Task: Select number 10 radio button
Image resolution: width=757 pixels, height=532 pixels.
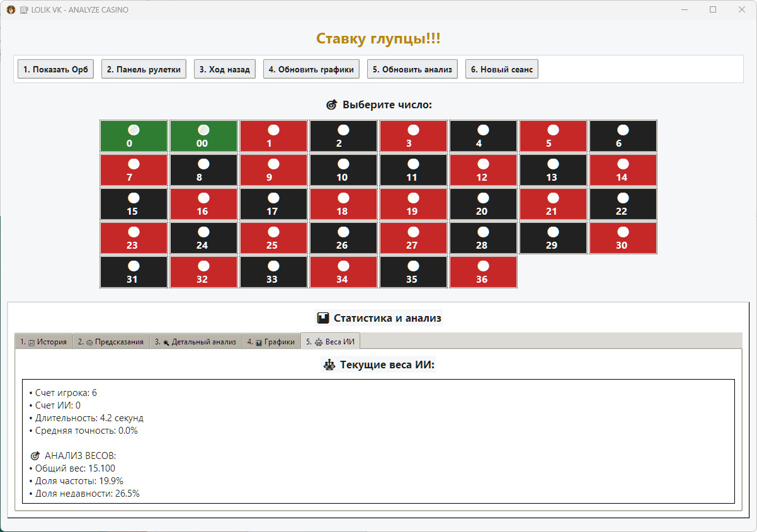Action: pyautogui.click(x=343, y=170)
